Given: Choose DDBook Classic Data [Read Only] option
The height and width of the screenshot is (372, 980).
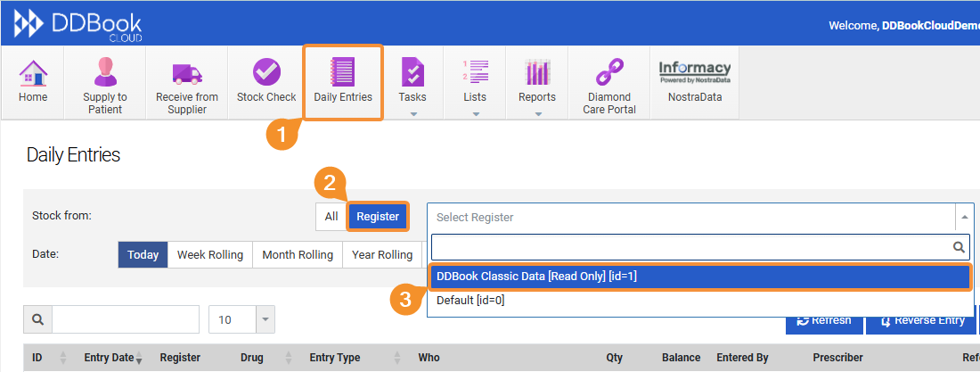Looking at the screenshot, I should (x=700, y=277).
